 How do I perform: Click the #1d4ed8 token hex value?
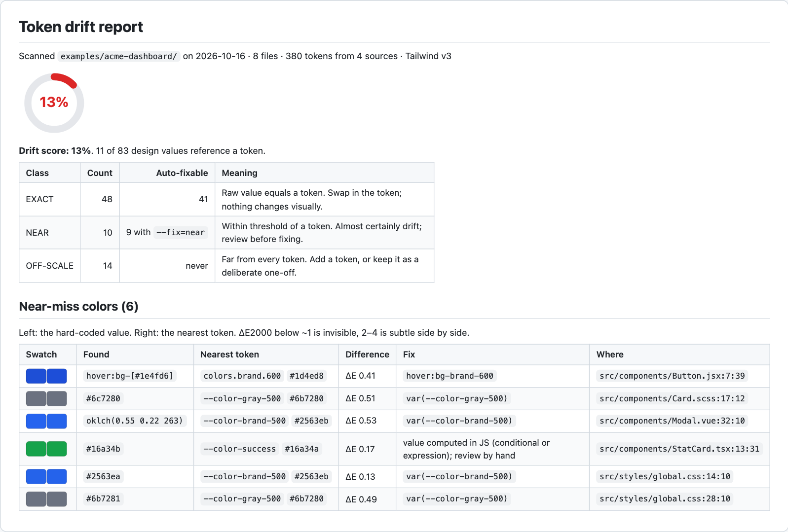306,376
